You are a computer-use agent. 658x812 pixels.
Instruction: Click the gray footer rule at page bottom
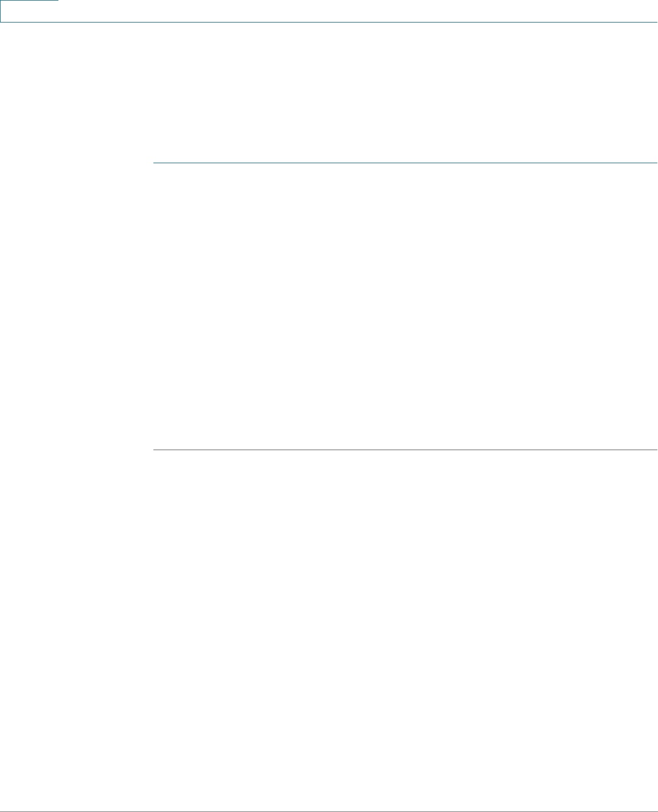tap(329, 811)
